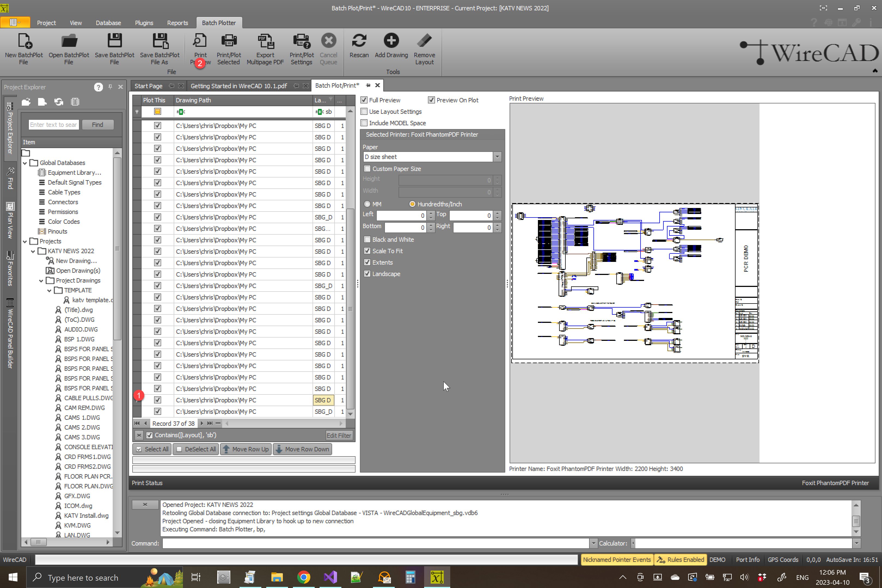Select the Hundredths/Inch radio button
882x588 pixels.
pos(412,204)
